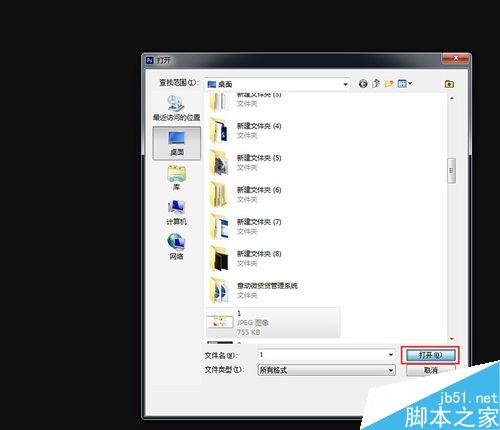This screenshot has width=500, height=430.
Task: Click the Photoshop icon in title bar
Action: pyautogui.click(x=150, y=60)
